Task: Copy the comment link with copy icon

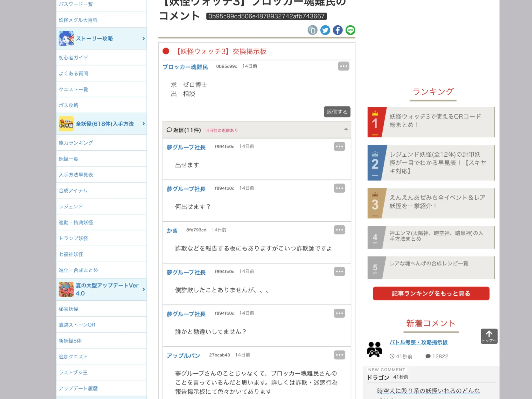Action: pos(313,30)
